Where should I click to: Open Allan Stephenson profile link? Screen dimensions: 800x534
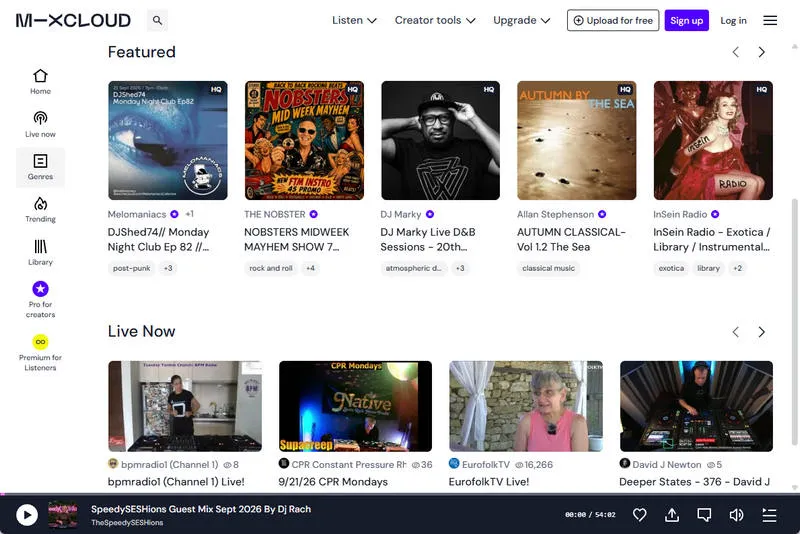pyautogui.click(x=555, y=214)
